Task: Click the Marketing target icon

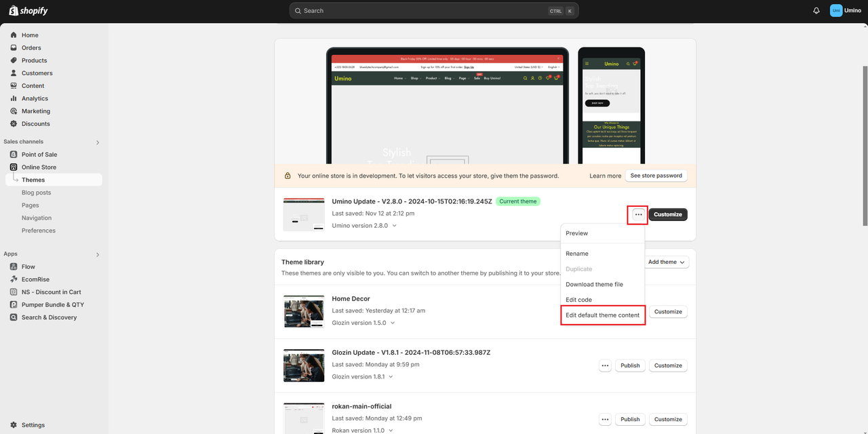Action: pyautogui.click(x=14, y=111)
